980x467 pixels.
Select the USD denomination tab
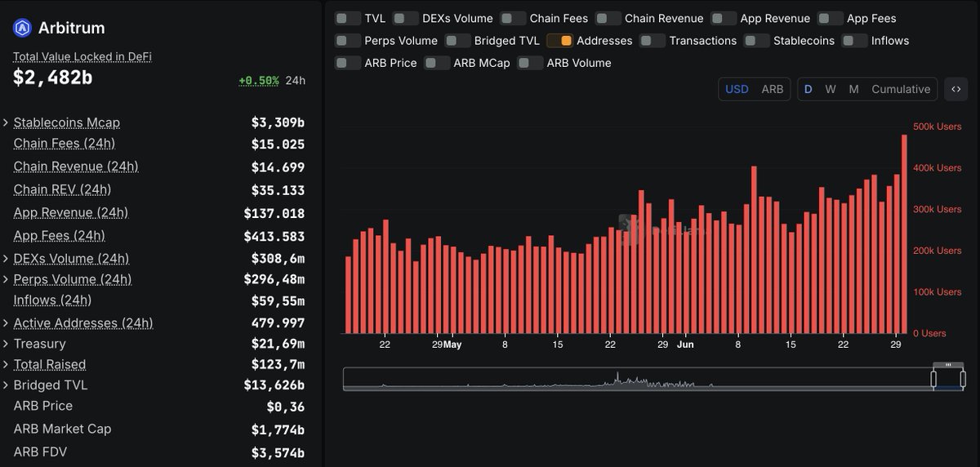[737, 89]
